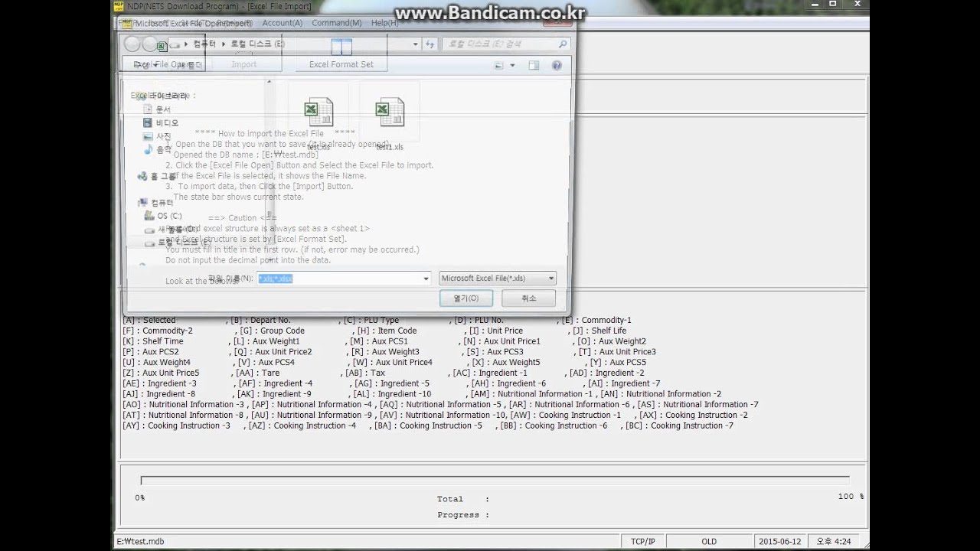This screenshot has width=980, height=551.
Task: Select 문서 in the navigation tree
Action: [x=158, y=109]
